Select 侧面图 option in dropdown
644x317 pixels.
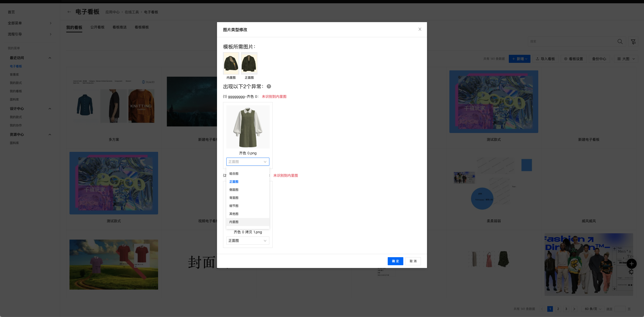pyautogui.click(x=234, y=190)
